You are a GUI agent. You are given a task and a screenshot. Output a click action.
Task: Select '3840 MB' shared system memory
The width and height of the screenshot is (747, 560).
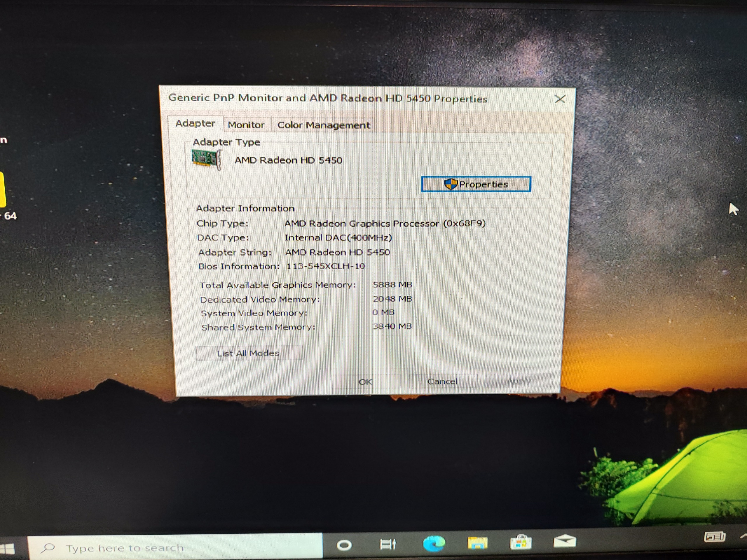coord(392,326)
